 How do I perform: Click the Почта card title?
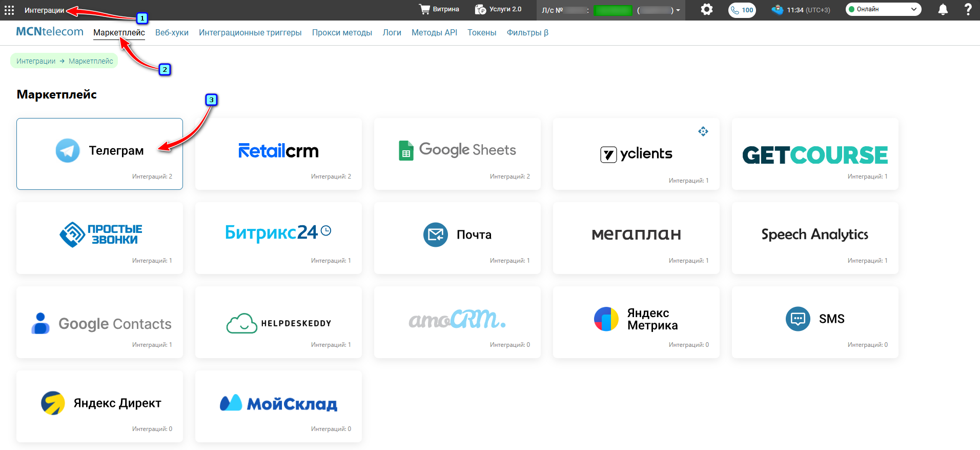point(474,235)
